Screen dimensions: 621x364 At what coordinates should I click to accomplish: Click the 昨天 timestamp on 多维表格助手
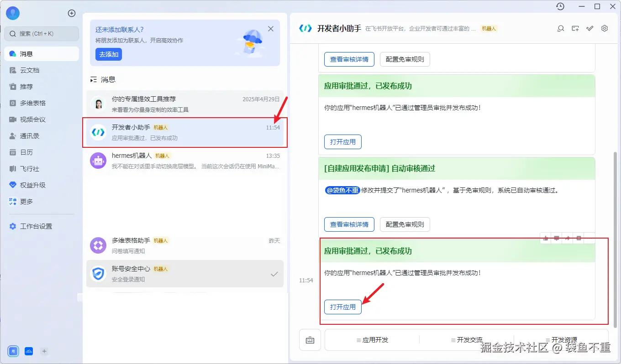tap(274, 240)
